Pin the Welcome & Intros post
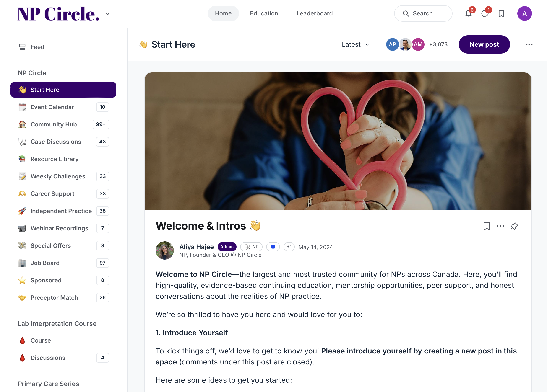The height and width of the screenshot is (392, 547). (514, 226)
